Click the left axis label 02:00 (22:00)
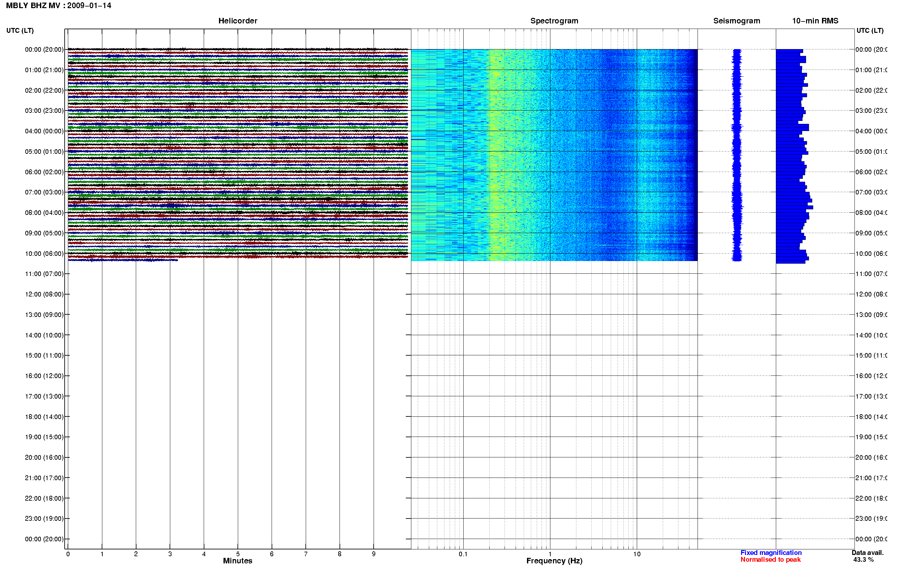The image size is (924, 578). 44,91
